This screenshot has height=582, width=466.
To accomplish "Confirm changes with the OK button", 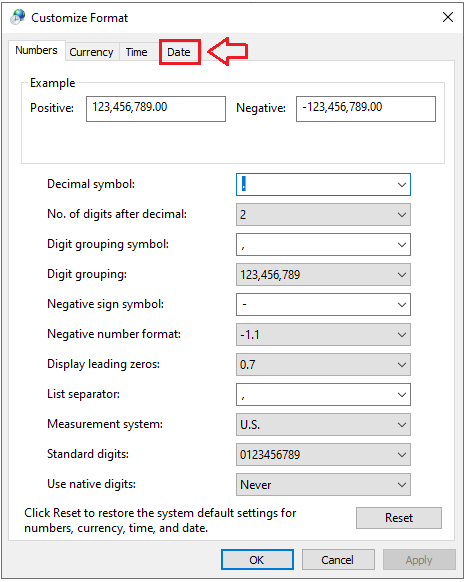I will click(x=257, y=560).
